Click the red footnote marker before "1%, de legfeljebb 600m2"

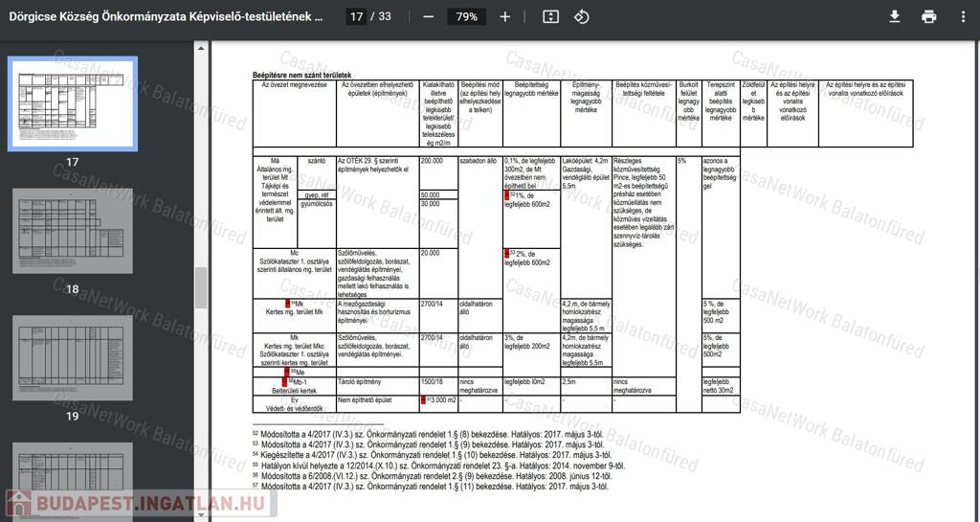pyautogui.click(x=507, y=195)
